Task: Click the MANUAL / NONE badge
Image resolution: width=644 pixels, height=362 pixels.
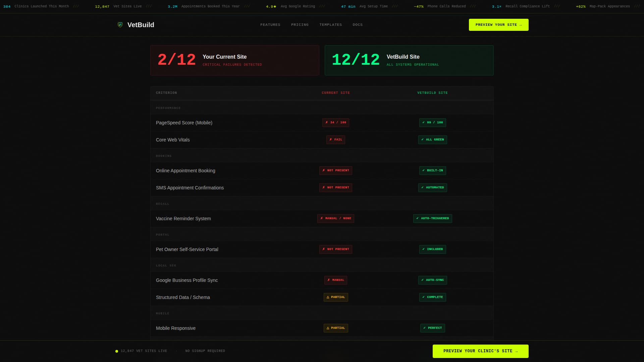Action: click(x=336, y=219)
